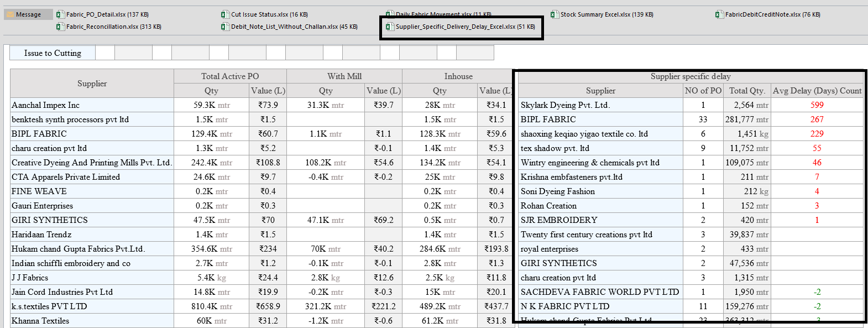Select SJR EMBROIDERY row
This screenshot has width=868, height=328.
(x=600, y=220)
